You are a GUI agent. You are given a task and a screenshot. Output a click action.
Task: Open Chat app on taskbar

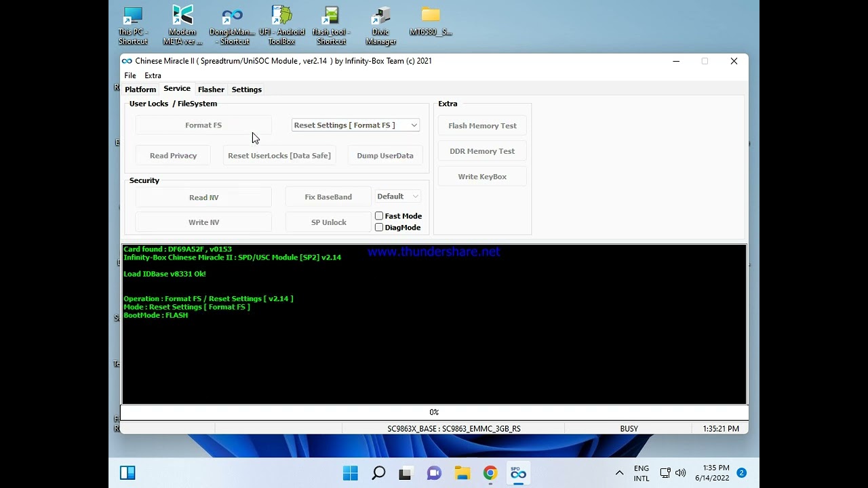click(434, 473)
